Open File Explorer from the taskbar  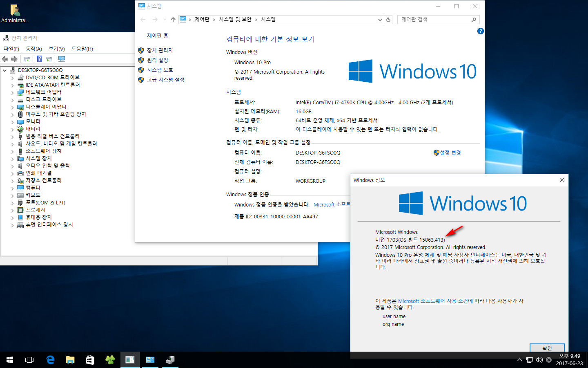(70, 360)
